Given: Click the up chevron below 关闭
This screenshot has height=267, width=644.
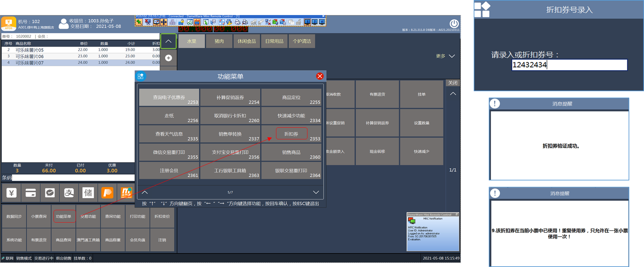Looking at the screenshot, I should [453, 94].
